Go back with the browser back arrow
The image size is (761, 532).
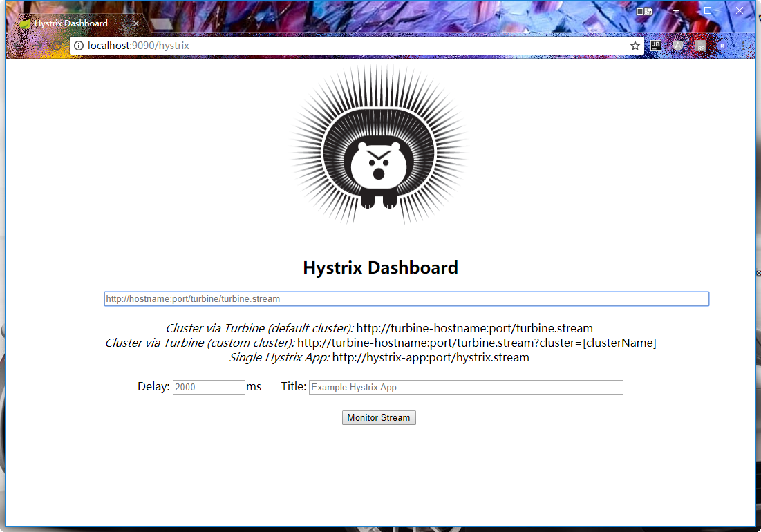[x=18, y=46]
